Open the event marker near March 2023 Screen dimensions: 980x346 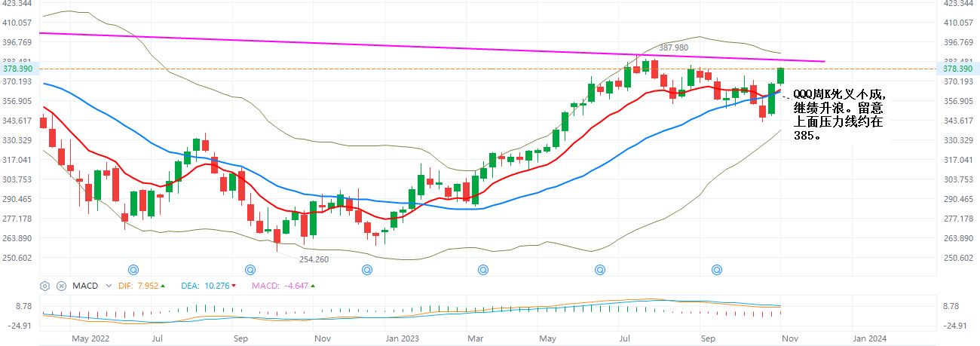pyautogui.click(x=483, y=268)
